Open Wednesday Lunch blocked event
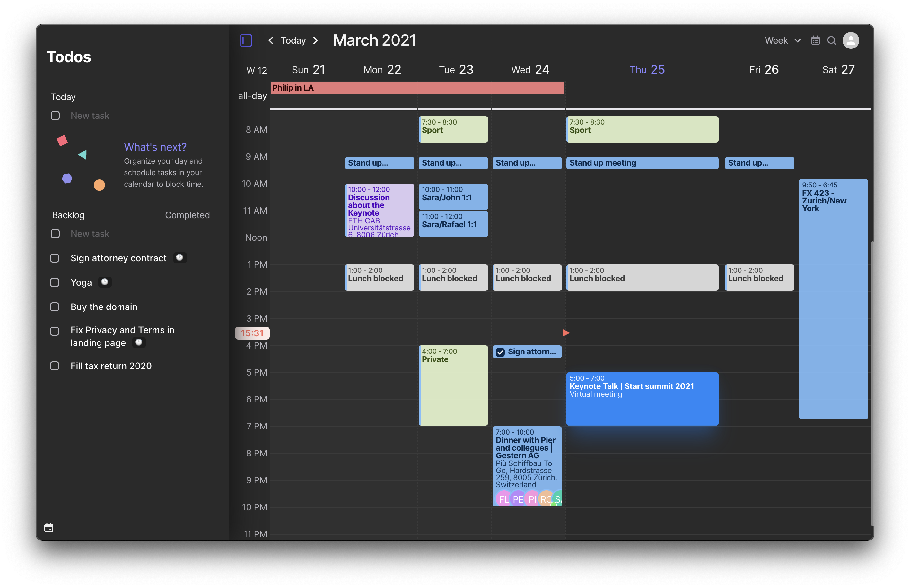This screenshot has height=588, width=910. pos(527,278)
